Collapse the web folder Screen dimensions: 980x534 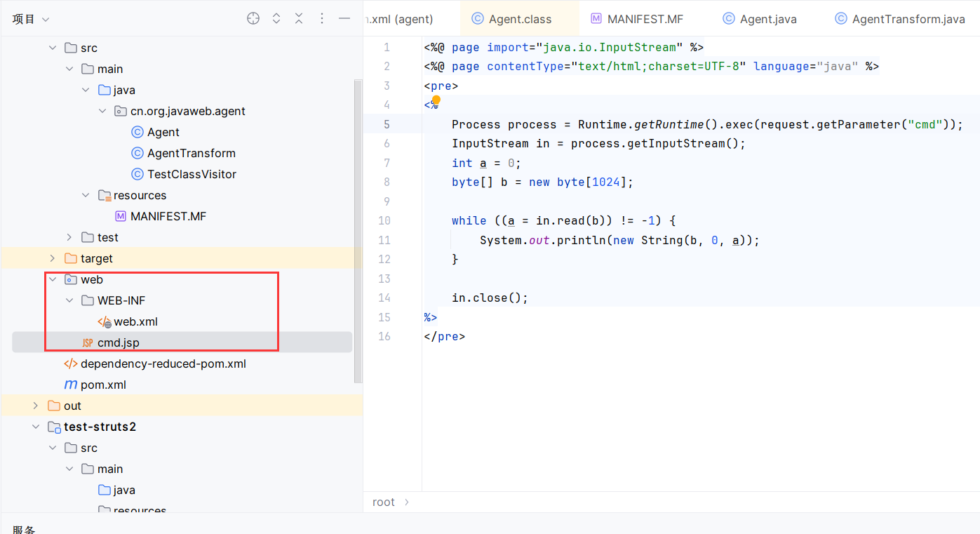point(52,279)
